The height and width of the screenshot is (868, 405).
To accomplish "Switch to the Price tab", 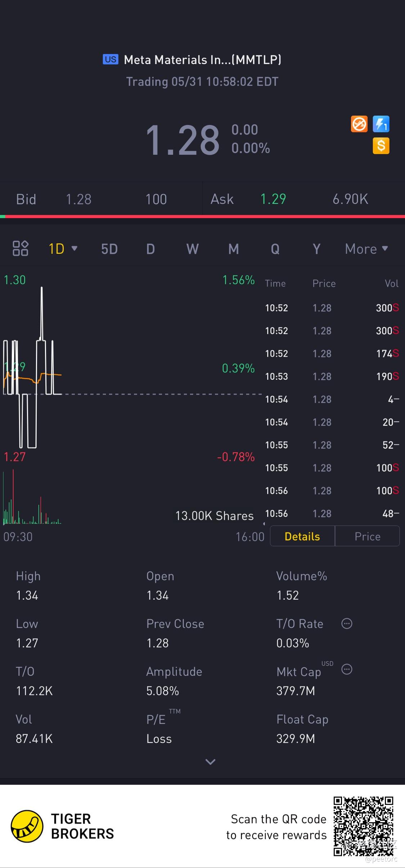I will click(367, 536).
